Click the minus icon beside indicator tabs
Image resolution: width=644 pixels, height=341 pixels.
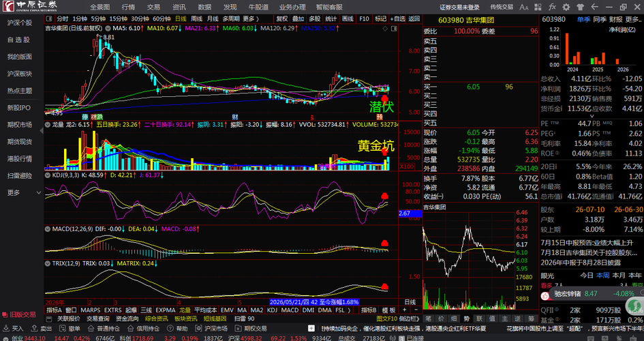point(416,310)
